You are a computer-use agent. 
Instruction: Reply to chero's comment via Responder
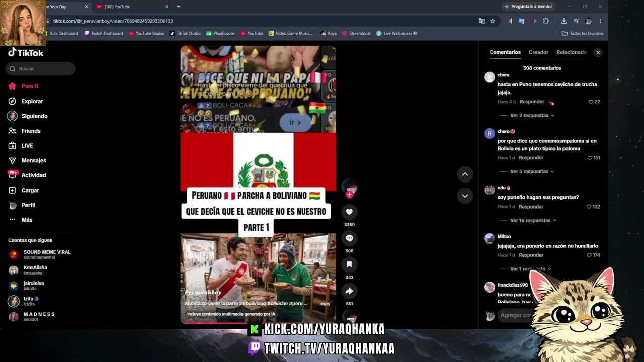tap(531, 158)
